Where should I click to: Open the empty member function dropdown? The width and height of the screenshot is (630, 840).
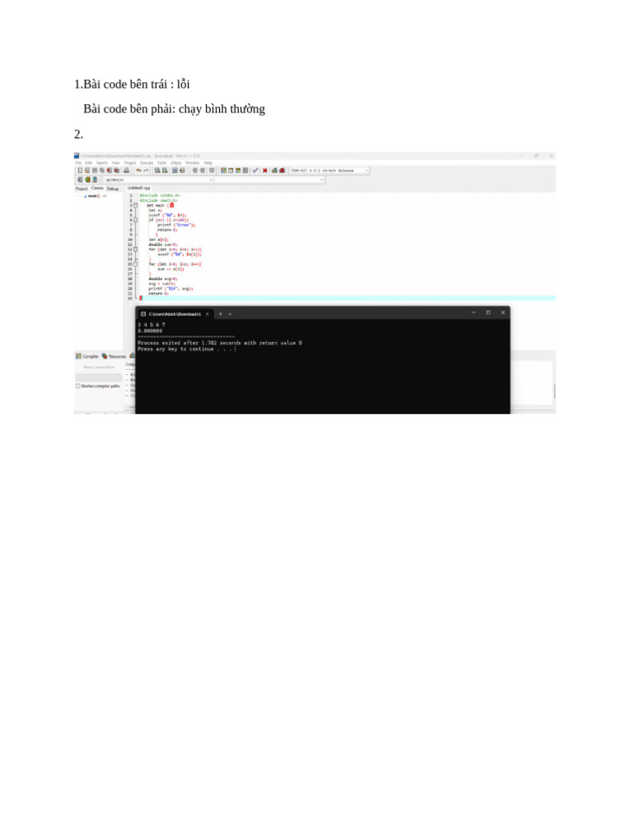(269, 180)
